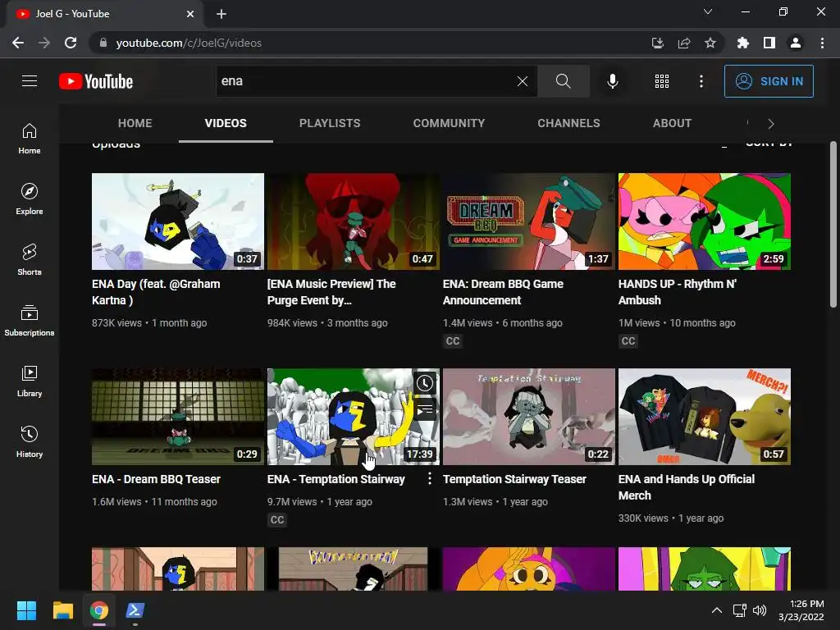Close the Joel G - YouTube tab

point(190,14)
